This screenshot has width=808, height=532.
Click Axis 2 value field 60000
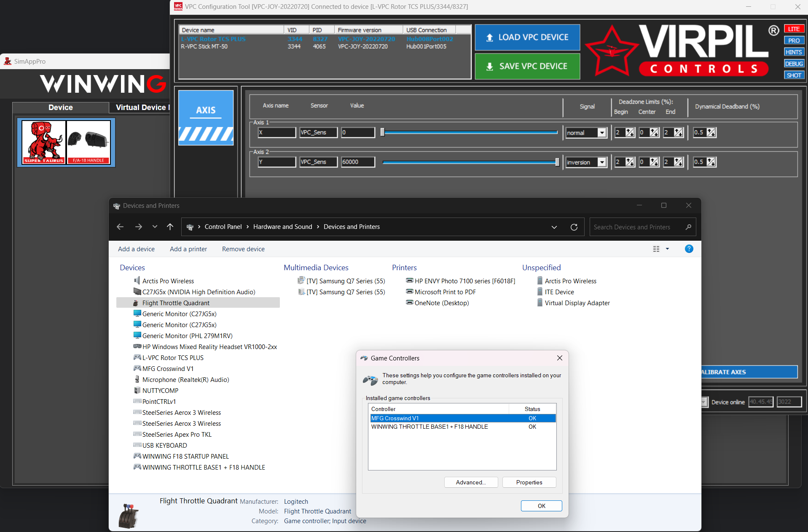(358, 162)
